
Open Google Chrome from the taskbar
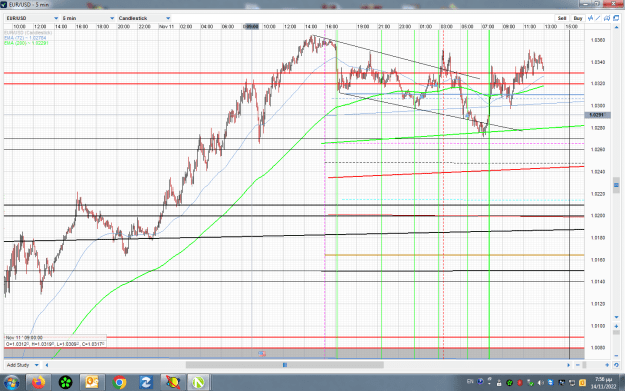click(x=119, y=383)
